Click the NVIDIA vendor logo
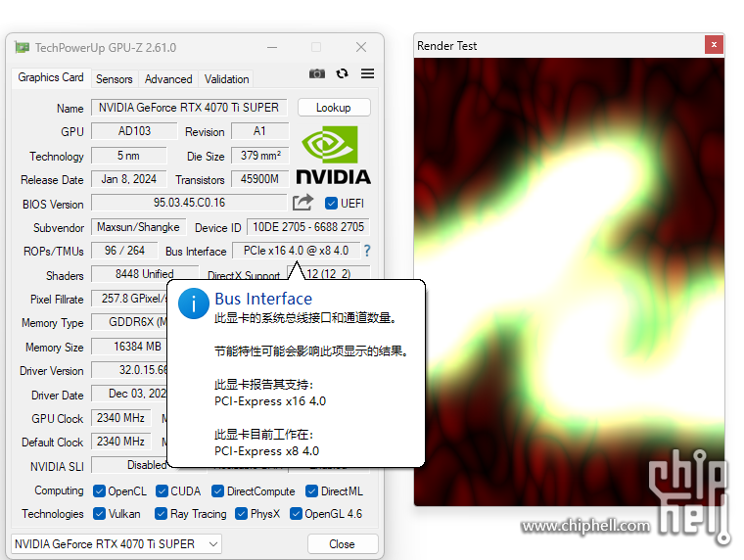744x560 pixels. click(x=334, y=155)
